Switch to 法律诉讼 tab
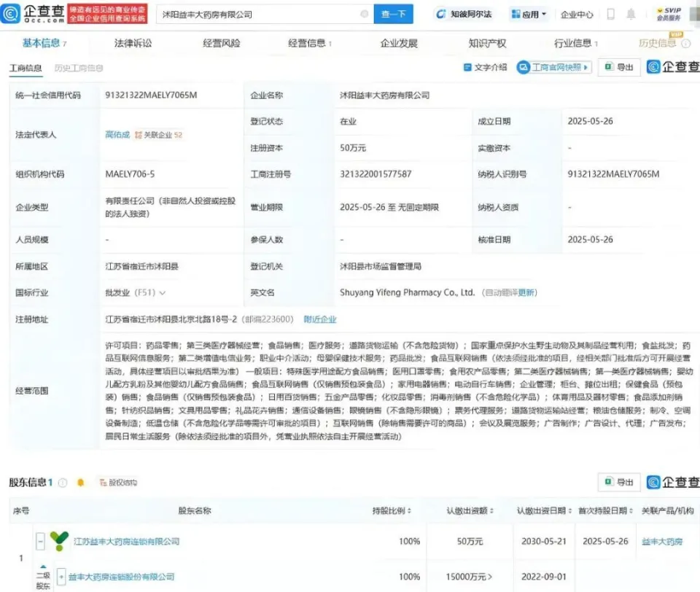 click(x=133, y=43)
